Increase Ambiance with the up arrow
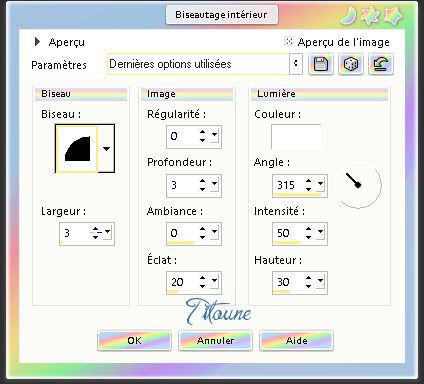This screenshot has width=424, height=384. 203,229
